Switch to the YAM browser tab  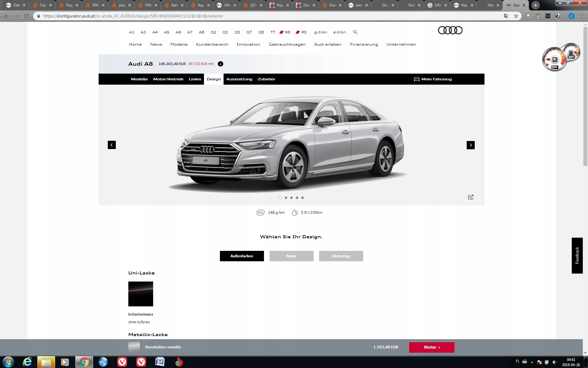(147, 5)
